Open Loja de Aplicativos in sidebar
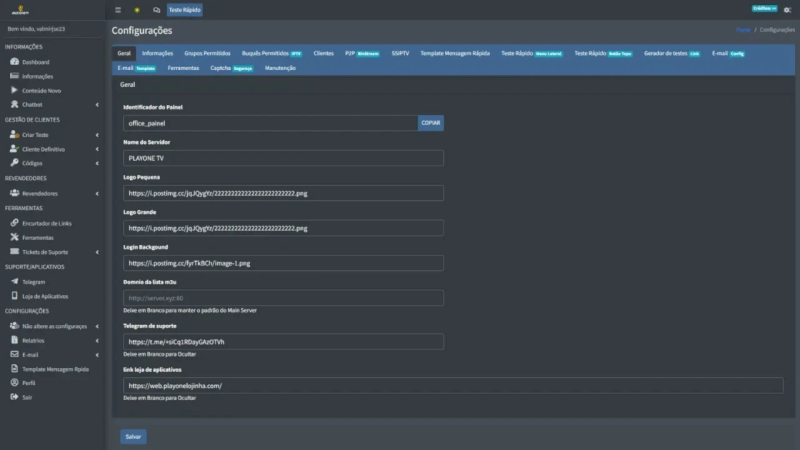The height and width of the screenshot is (450, 800). (44, 296)
